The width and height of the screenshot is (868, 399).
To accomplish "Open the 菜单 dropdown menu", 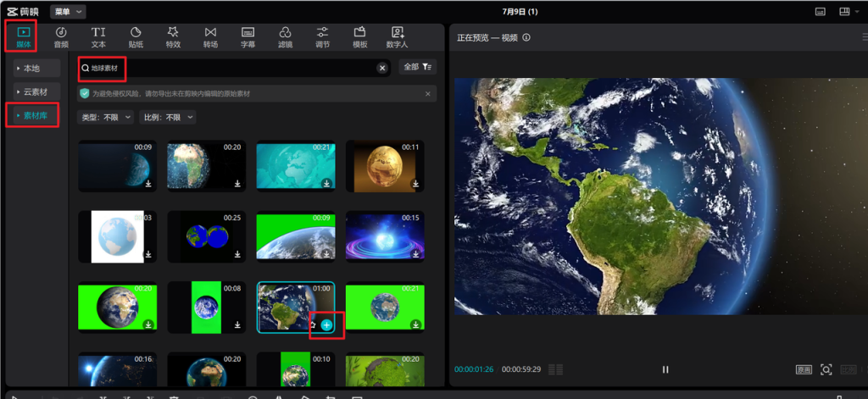I will coord(68,12).
